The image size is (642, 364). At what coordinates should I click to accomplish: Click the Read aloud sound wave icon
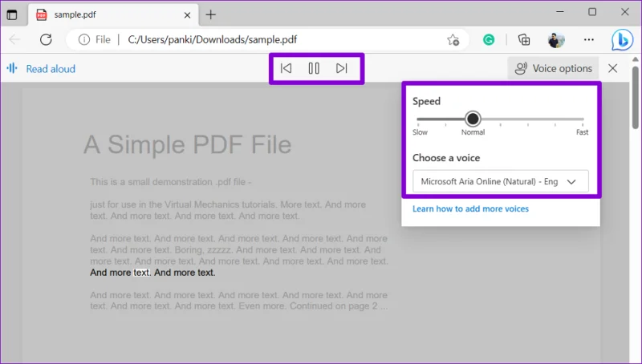tap(12, 68)
